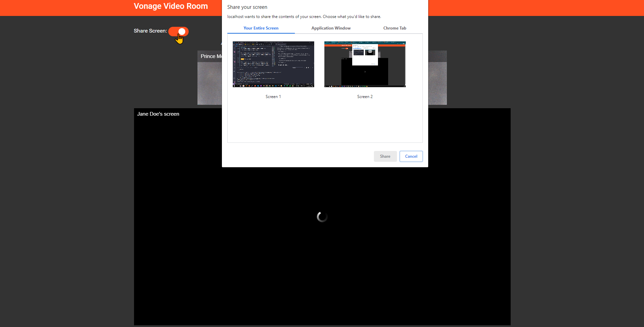Cancel the screen sharing dialog
644x327 pixels.
(x=411, y=156)
